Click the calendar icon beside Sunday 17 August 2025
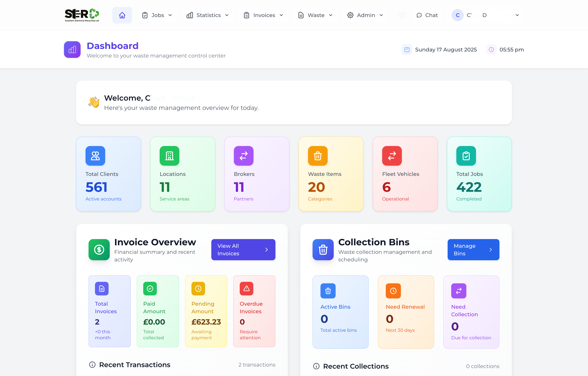The height and width of the screenshot is (376, 588). pos(407,49)
